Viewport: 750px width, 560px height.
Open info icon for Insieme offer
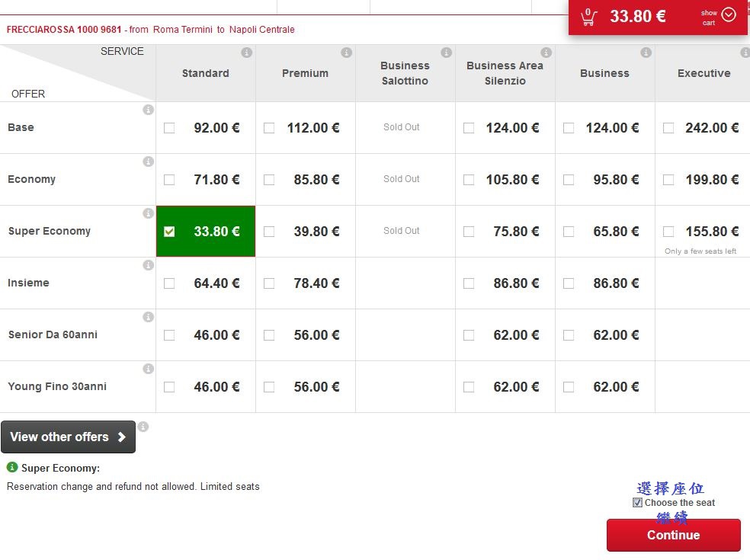point(149,265)
